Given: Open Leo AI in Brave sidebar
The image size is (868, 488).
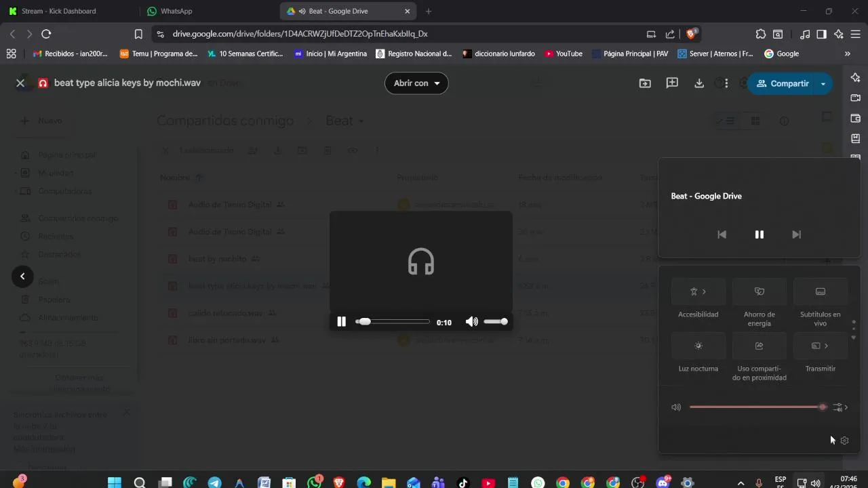Looking at the screenshot, I should click(x=856, y=77).
